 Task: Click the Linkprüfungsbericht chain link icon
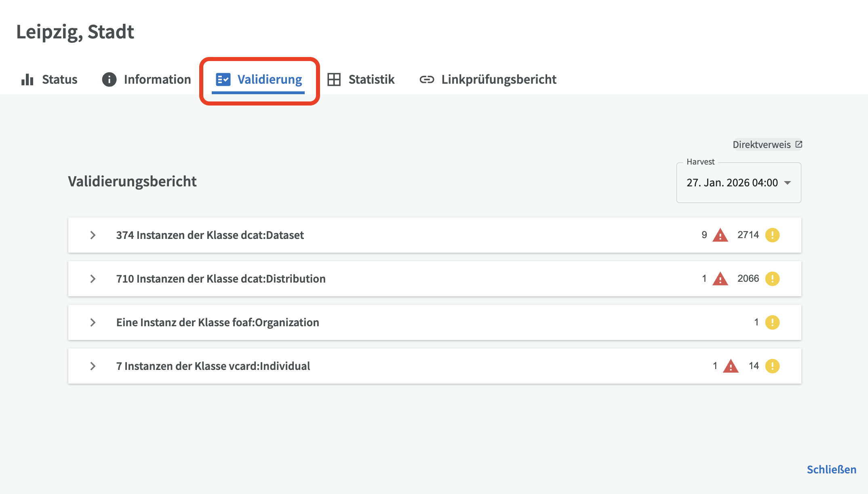click(427, 80)
